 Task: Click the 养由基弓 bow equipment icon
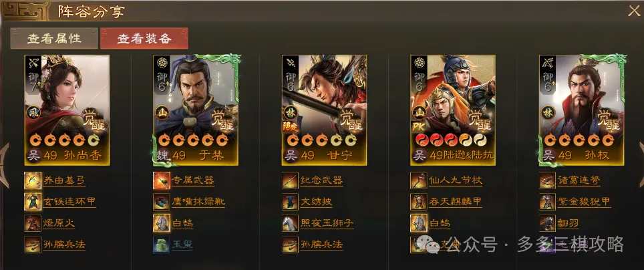[33, 180]
